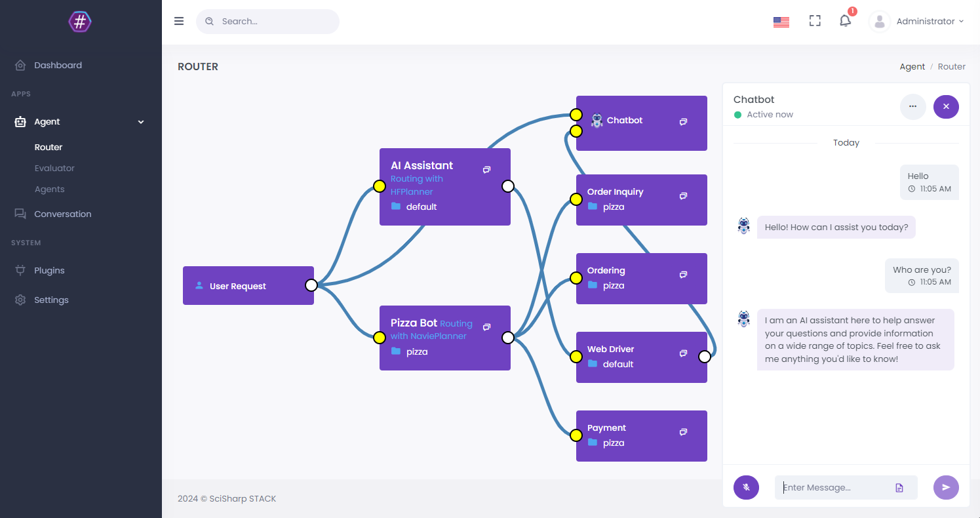The width and height of the screenshot is (980, 518).
Task: Open the chatbot three-dots options menu
Action: pyautogui.click(x=912, y=106)
